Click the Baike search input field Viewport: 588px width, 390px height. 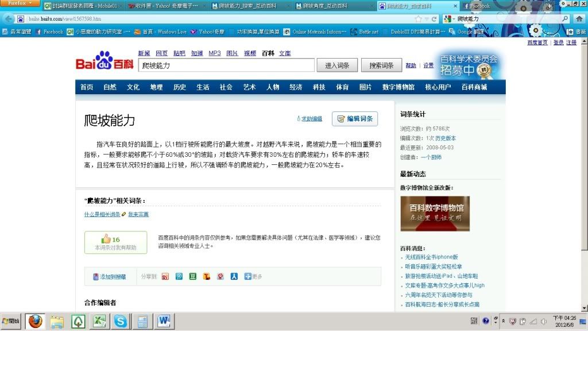(226, 65)
